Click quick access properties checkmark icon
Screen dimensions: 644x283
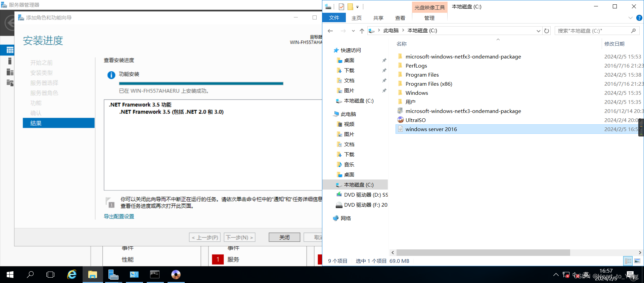(341, 7)
